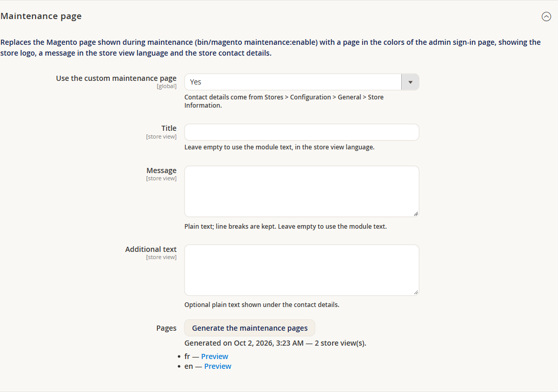
Task: Click the 'Use the custom maintenance page' label
Action: (116, 78)
